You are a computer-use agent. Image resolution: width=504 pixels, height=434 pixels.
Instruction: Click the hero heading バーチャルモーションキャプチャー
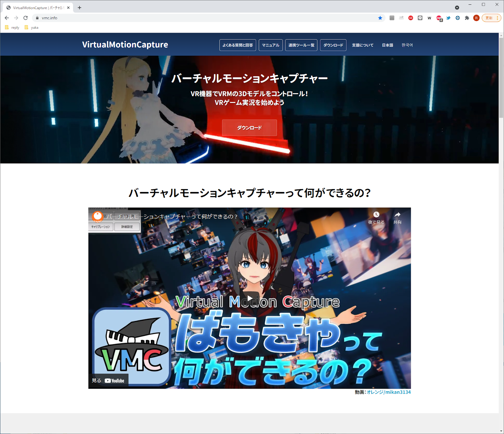coord(249,78)
